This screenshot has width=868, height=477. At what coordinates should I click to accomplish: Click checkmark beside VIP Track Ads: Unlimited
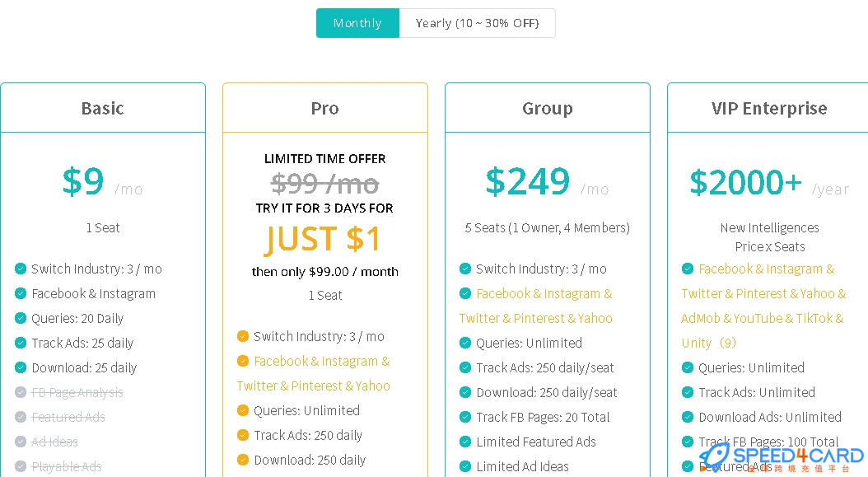[x=688, y=392]
